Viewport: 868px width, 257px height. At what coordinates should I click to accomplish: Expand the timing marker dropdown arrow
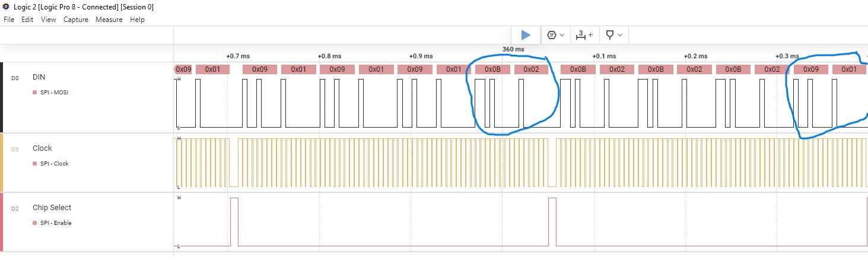pyautogui.click(x=620, y=35)
